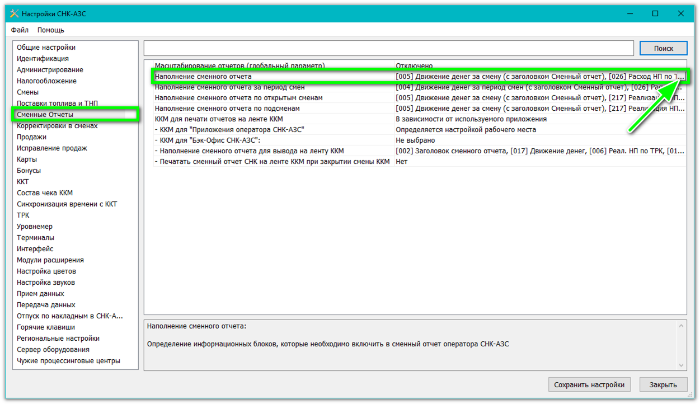Open Общие настройки category
The image size is (700, 404).
(46, 48)
